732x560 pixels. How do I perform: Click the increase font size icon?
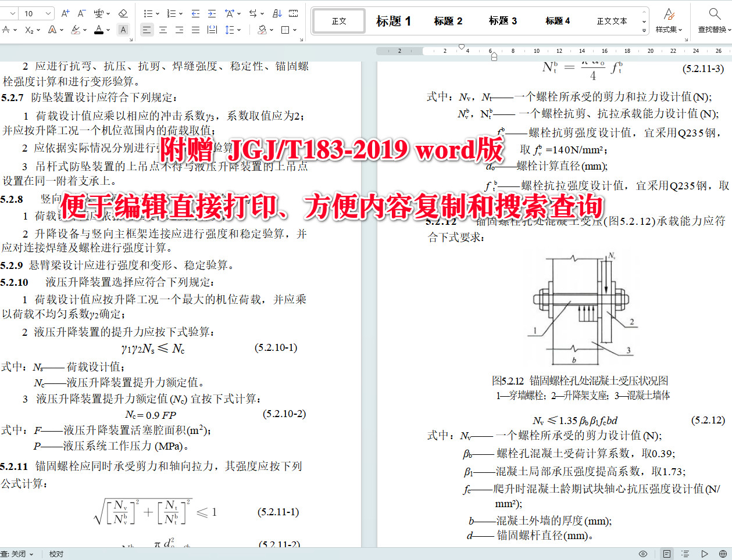[66, 13]
